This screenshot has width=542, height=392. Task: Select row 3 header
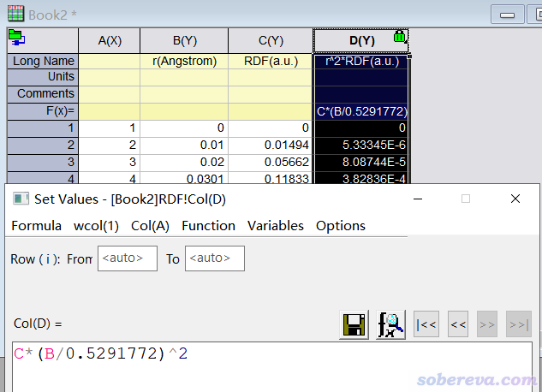tap(43, 163)
